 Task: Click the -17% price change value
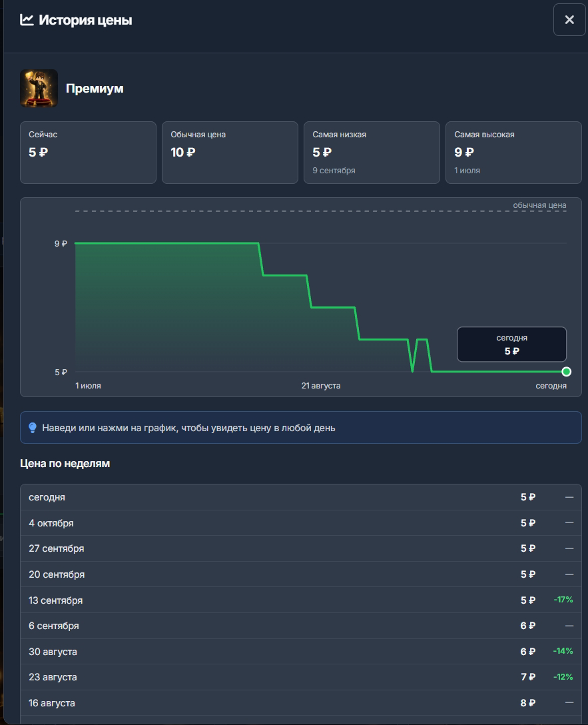click(563, 600)
